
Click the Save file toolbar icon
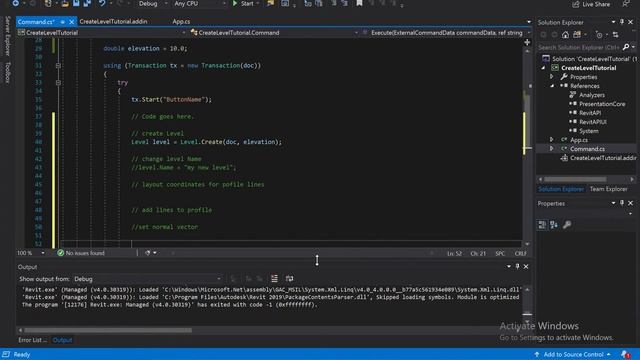click(76, 3)
